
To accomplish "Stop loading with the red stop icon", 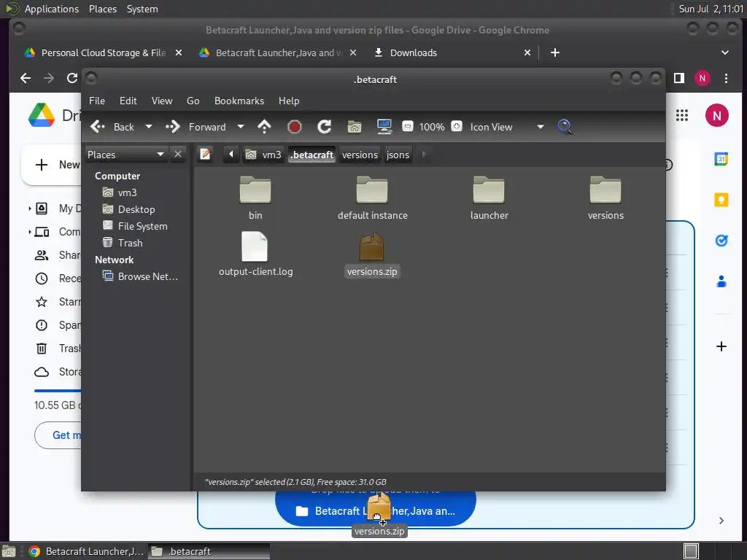I will point(295,127).
